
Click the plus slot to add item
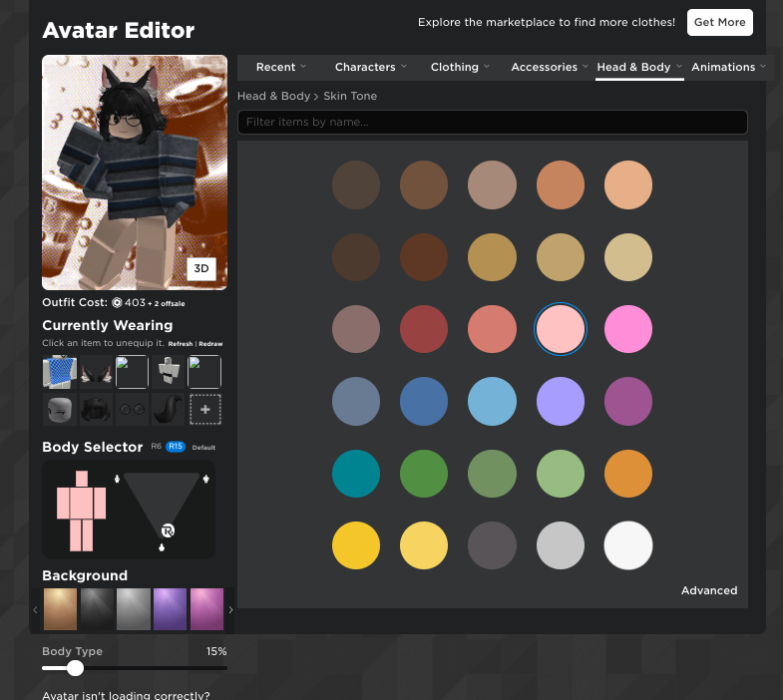tap(205, 410)
